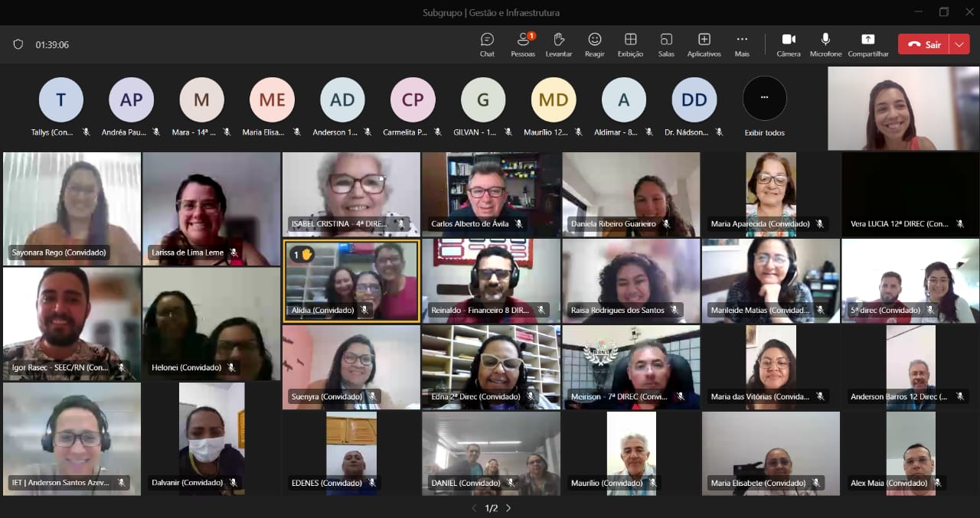The height and width of the screenshot is (518, 980).
Task: Select Maria Aparecida video tile
Action: pyautogui.click(x=771, y=194)
